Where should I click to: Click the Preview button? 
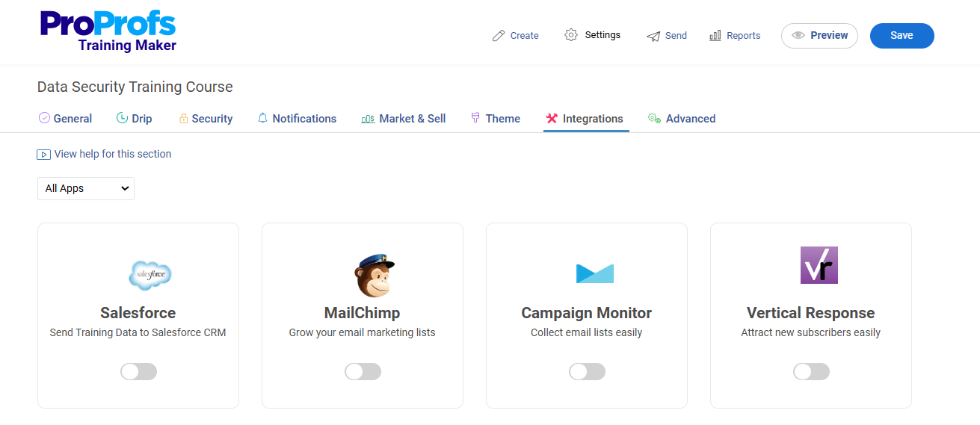pyautogui.click(x=819, y=35)
